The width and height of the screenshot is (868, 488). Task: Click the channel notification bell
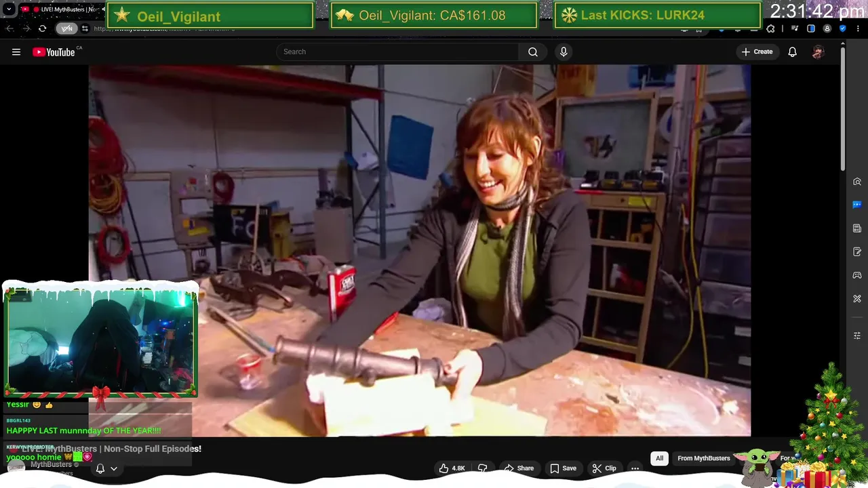(100, 468)
